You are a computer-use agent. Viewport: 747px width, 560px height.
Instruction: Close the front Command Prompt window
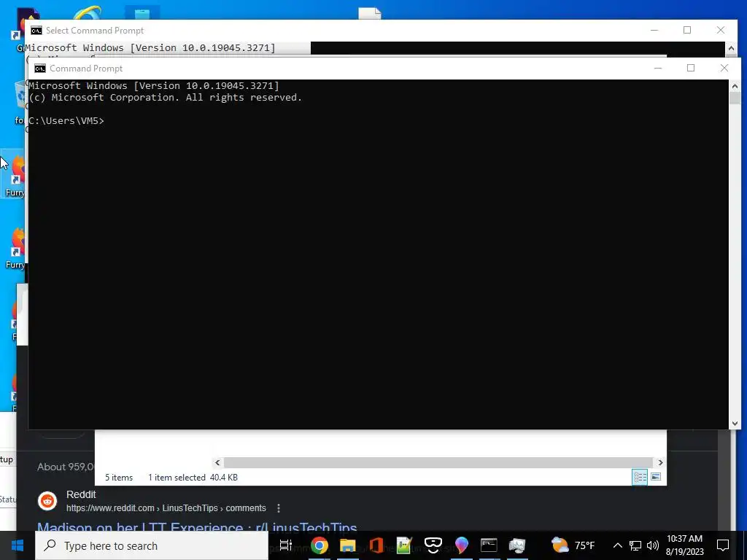(724, 68)
